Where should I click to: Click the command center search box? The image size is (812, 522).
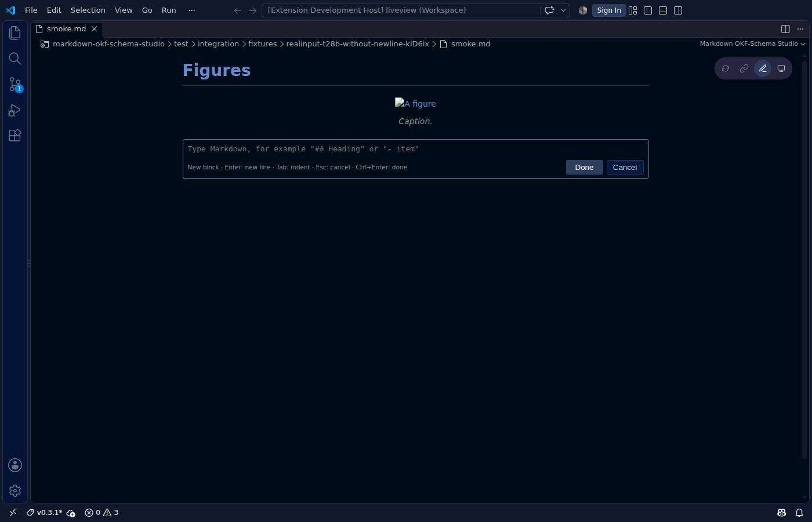click(x=401, y=10)
